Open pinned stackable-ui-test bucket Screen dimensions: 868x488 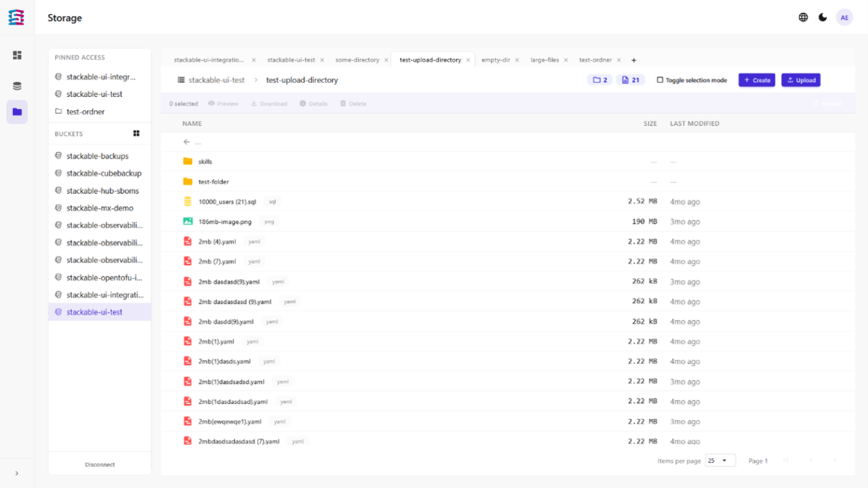pos(100,94)
